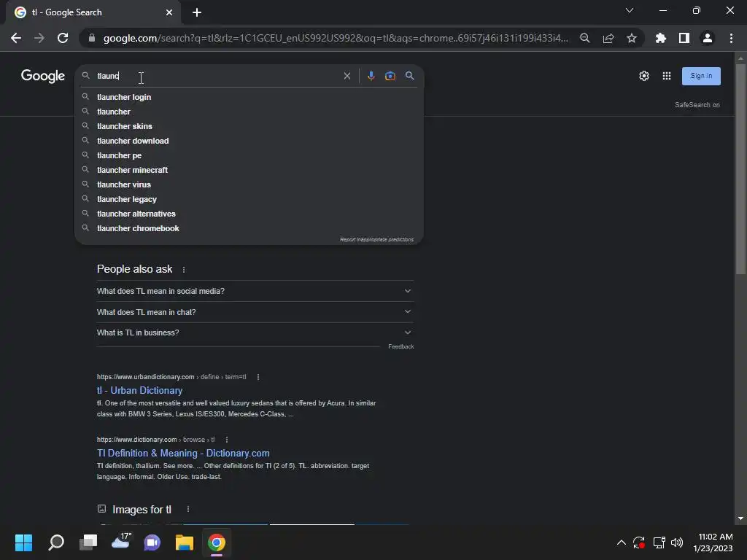Choose the 'tlauncher virus' suggestion
Image resolution: width=747 pixels, height=560 pixels.
pyautogui.click(x=249, y=184)
